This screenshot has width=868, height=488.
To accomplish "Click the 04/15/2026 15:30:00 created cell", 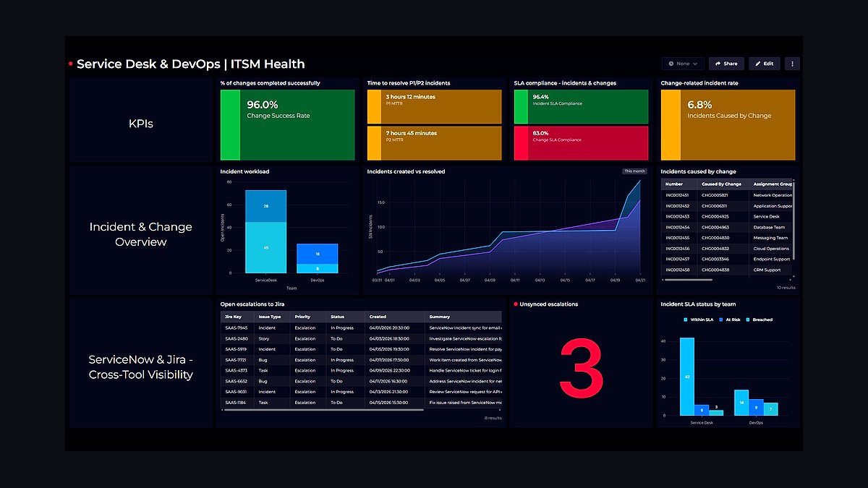I will click(x=388, y=403).
